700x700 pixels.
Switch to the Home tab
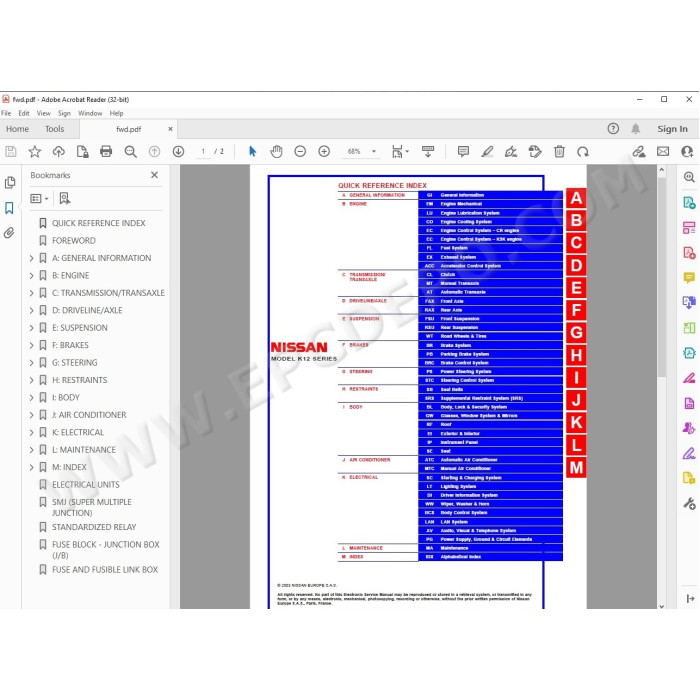pos(17,129)
